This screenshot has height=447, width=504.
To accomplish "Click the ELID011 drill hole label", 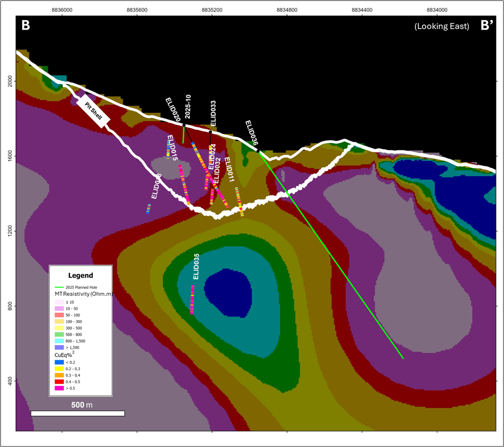I will (x=229, y=170).
